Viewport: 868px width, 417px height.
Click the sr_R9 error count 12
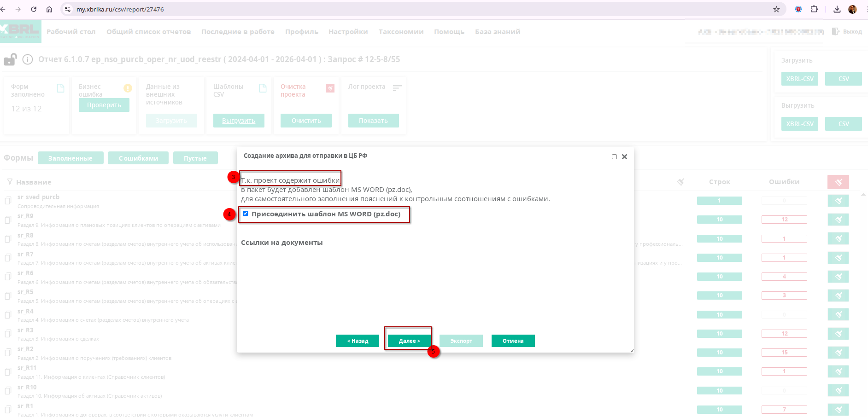784,220
